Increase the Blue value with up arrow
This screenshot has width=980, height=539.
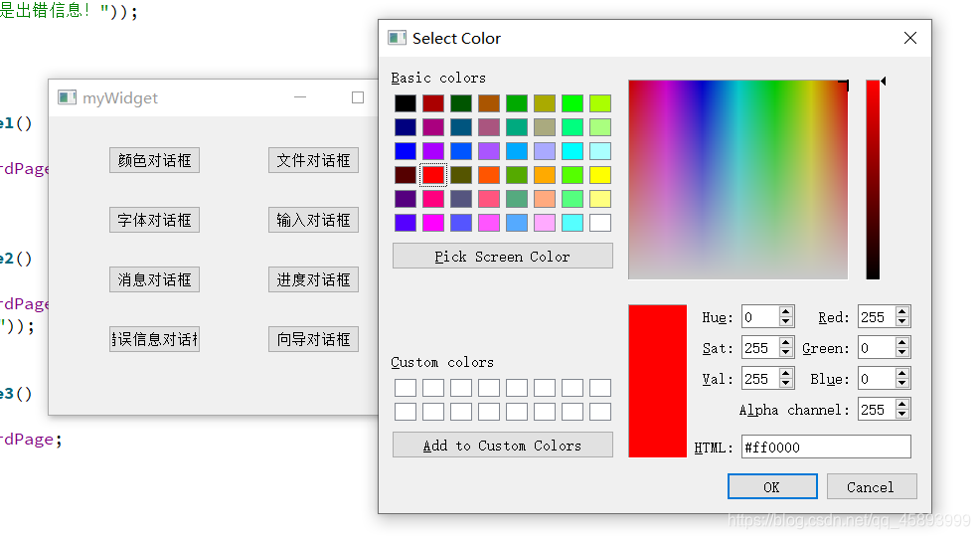[901, 373]
